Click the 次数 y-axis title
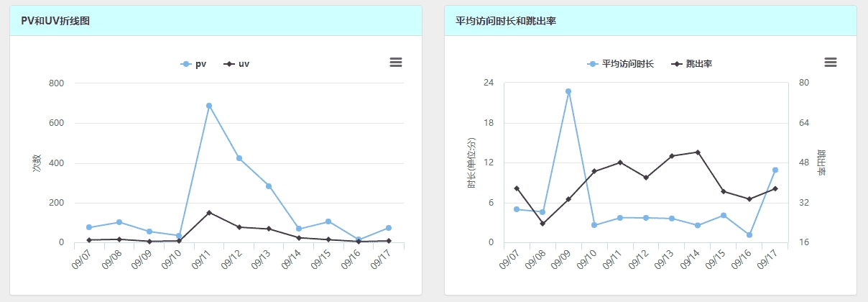 click(x=37, y=163)
